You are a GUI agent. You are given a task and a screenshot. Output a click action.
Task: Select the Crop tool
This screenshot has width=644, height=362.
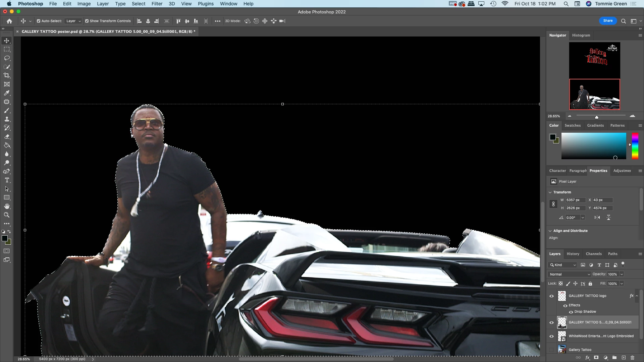coord(7,75)
